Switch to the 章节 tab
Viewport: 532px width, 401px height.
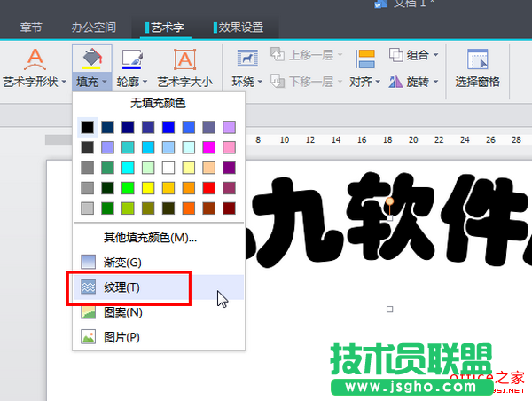[x=31, y=28]
